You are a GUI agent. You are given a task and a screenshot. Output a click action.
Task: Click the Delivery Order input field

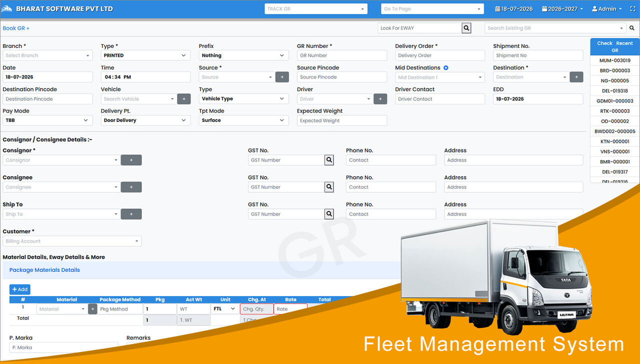coord(440,55)
